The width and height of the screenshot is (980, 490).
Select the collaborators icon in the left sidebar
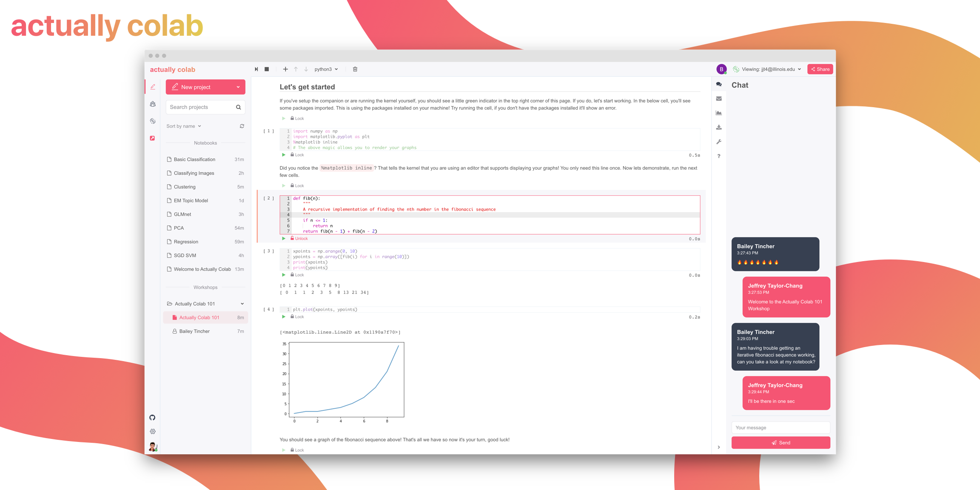tap(153, 104)
